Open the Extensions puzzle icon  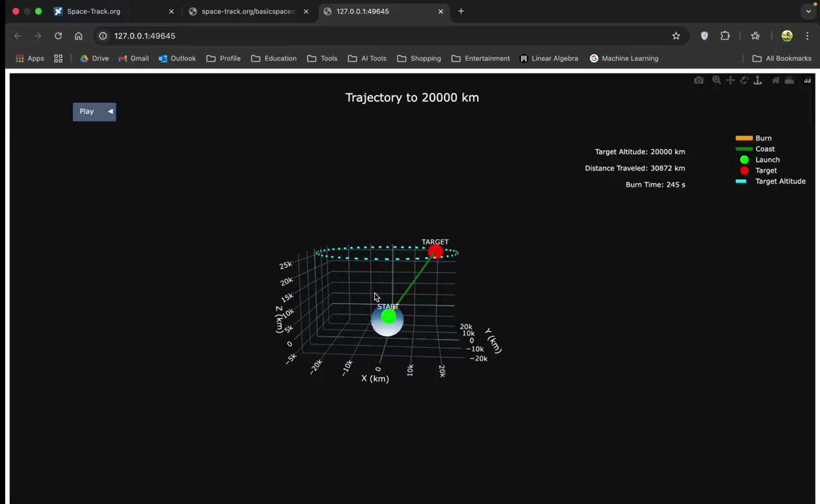[x=725, y=36]
